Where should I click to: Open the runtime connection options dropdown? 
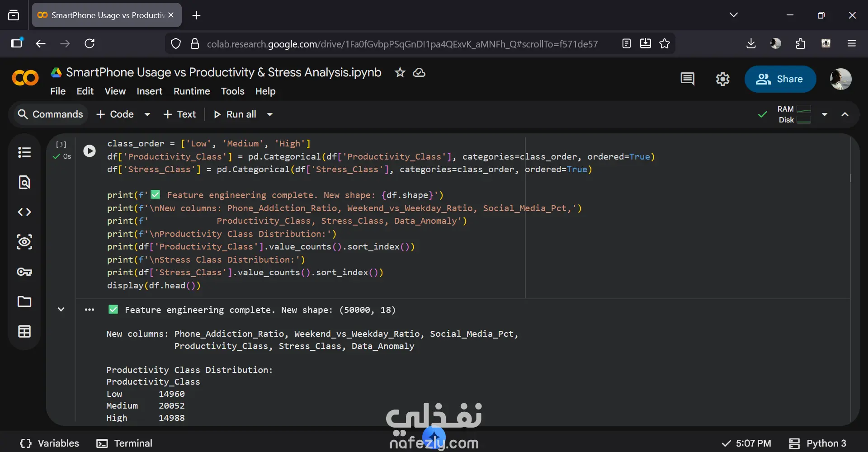825,114
